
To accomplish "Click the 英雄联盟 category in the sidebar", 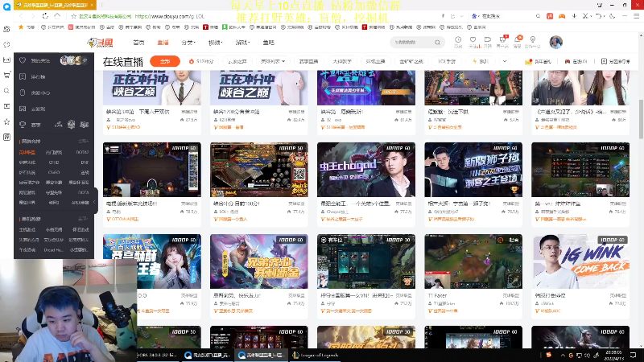I will coord(27,152).
